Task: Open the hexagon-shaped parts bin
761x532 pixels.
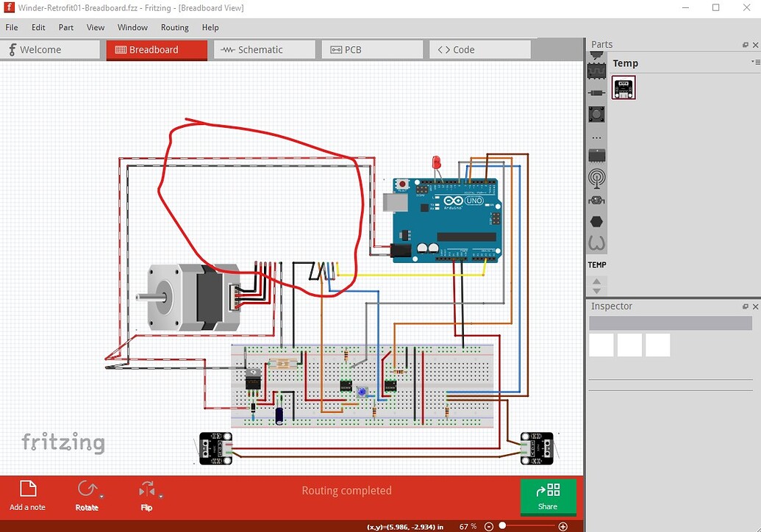Action: point(596,222)
